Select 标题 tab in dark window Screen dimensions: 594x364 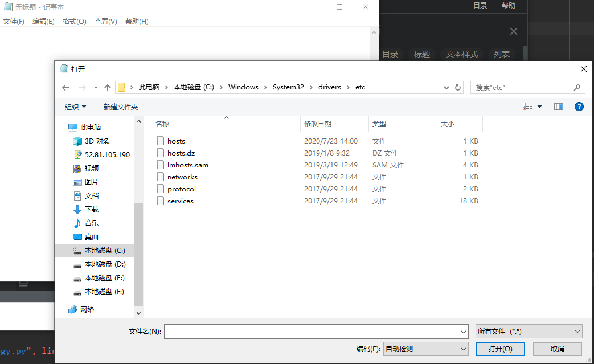click(x=421, y=54)
